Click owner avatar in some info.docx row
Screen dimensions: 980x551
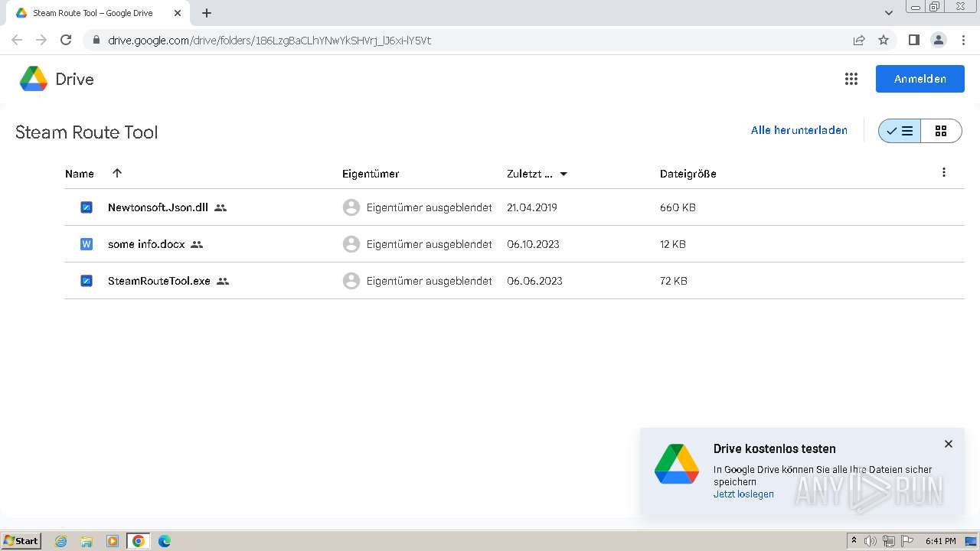tap(351, 244)
